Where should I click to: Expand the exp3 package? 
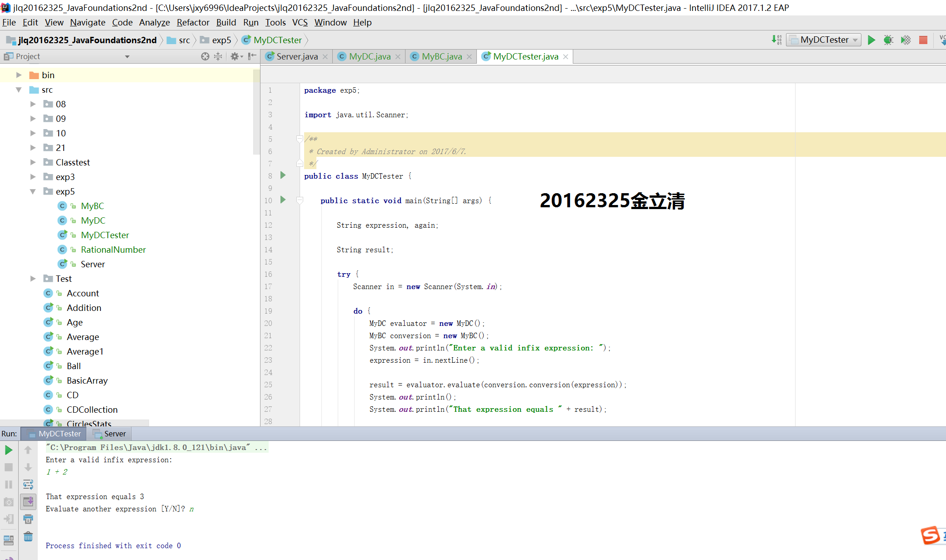click(x=33, y=177)
